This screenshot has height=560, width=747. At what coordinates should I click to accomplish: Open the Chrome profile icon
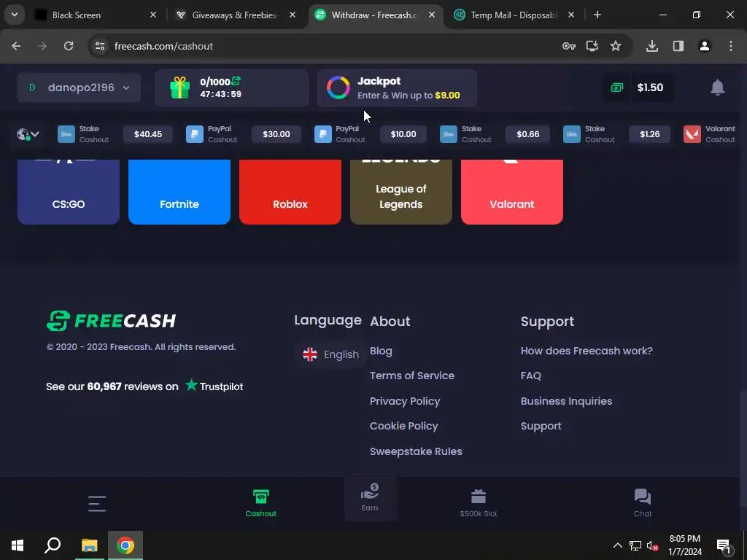705,46
